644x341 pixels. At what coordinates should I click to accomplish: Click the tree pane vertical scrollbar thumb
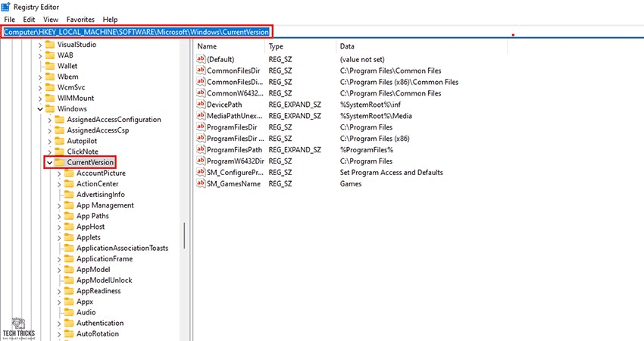184,236
